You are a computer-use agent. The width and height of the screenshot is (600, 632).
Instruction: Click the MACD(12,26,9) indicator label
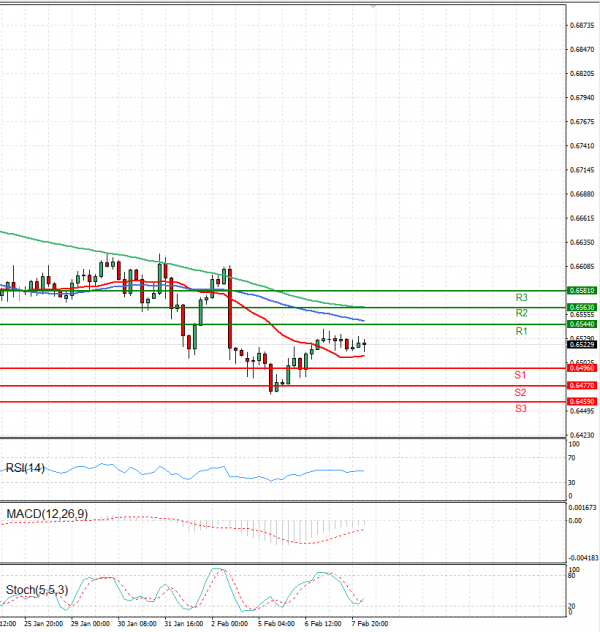[x=47, y=514]
